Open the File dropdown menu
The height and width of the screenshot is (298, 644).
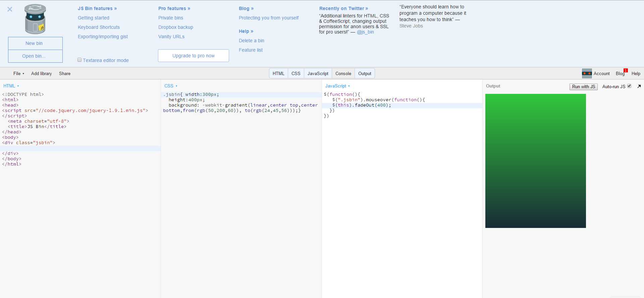(x=19, y=73)
